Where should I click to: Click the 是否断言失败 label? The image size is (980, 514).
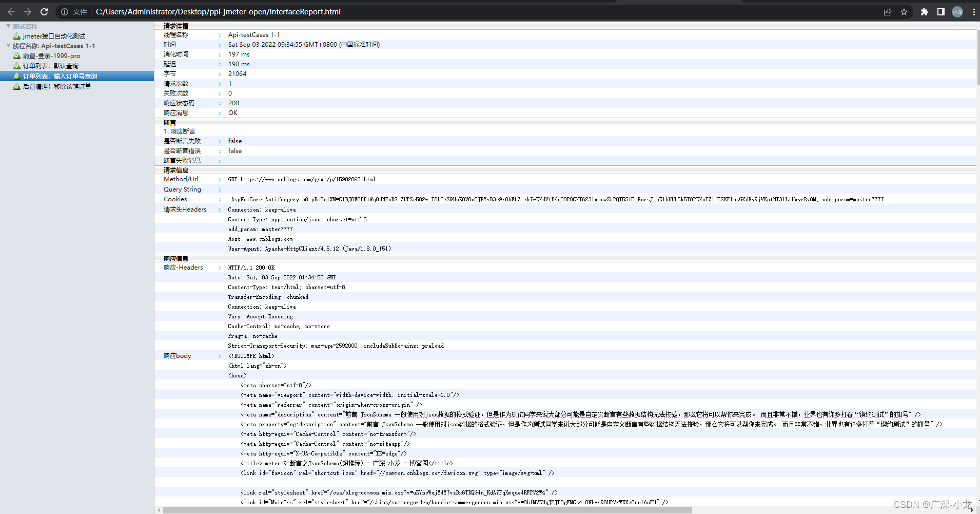(x=182, y=141)
